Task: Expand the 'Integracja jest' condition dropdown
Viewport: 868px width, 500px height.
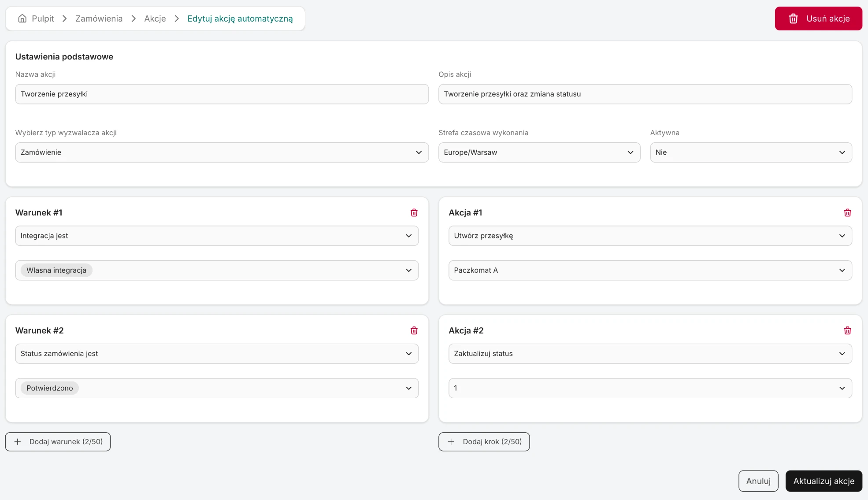Action: click(x=217, y=236)
